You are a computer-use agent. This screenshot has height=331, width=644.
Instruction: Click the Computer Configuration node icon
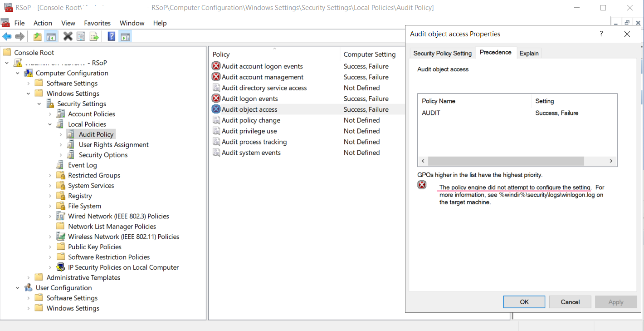coord(29,73)
